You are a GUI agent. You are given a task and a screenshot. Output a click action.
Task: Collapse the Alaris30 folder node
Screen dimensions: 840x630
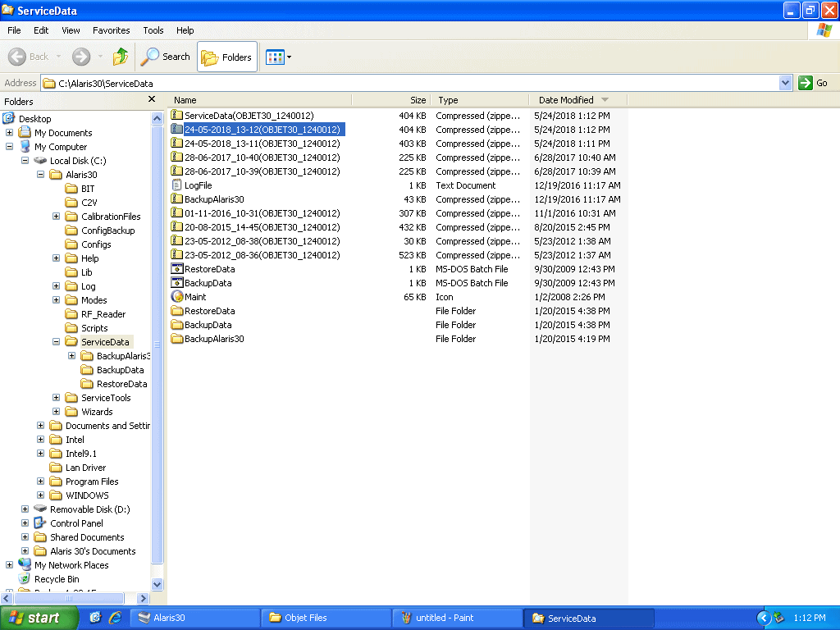(x=40, y=174)
